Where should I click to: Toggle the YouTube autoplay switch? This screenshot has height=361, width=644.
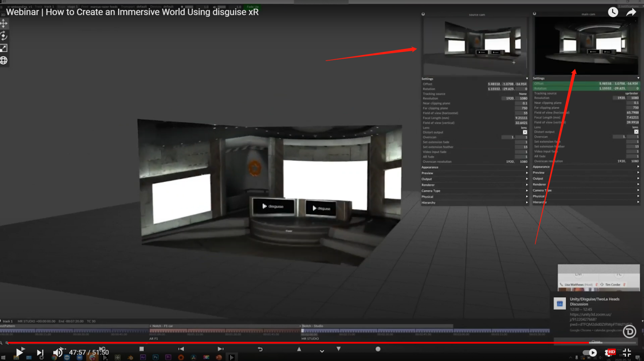590,352
